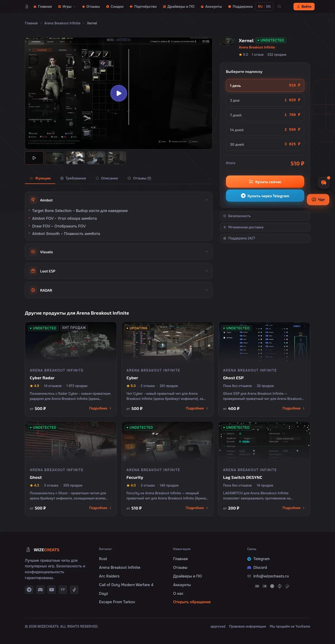Open Подробнее link on Cyber Radar card

(100, 408)
